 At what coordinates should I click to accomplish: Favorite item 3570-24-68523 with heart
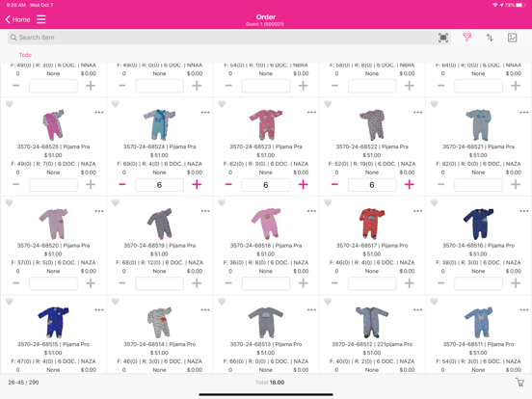point(222,104)
